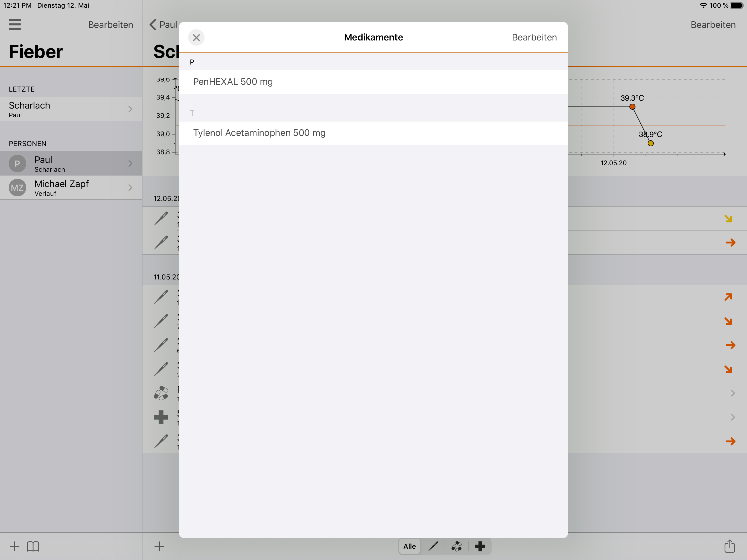This screenshot has width=747, height=560.
Task: Expand the Scharlach recent entry chevron
Action: click(130, 109)
